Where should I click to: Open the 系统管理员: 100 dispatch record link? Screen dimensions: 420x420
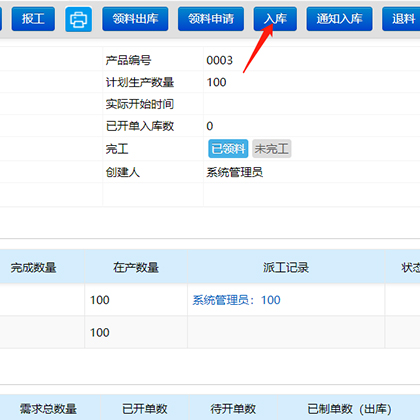236,300
